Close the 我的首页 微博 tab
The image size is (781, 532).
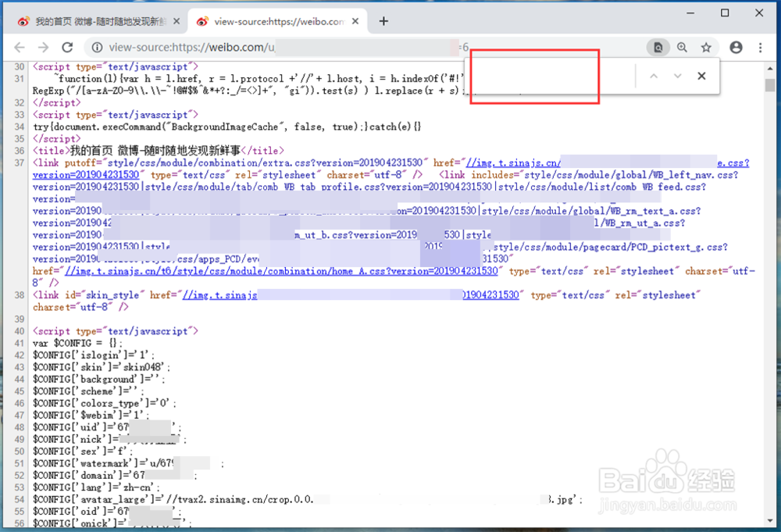(x=177, y=21)
